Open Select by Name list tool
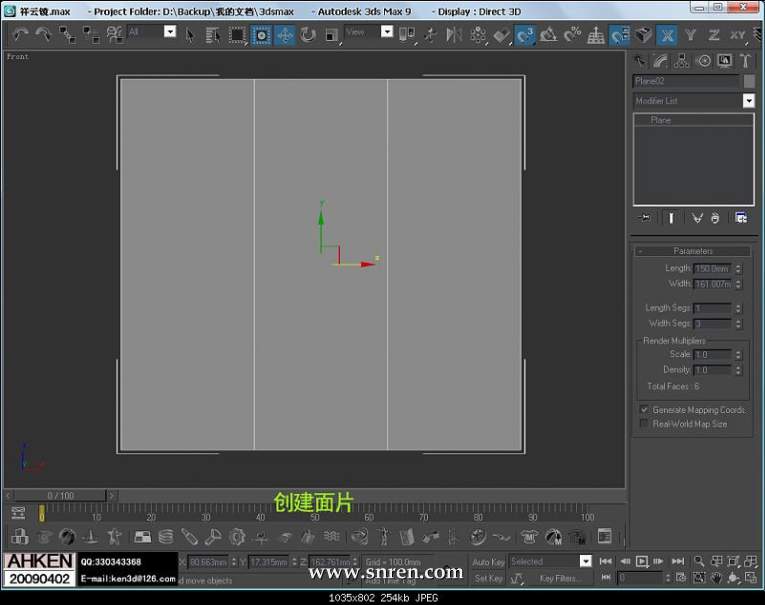The image size is (765, 605). click(x=213, y=35)
